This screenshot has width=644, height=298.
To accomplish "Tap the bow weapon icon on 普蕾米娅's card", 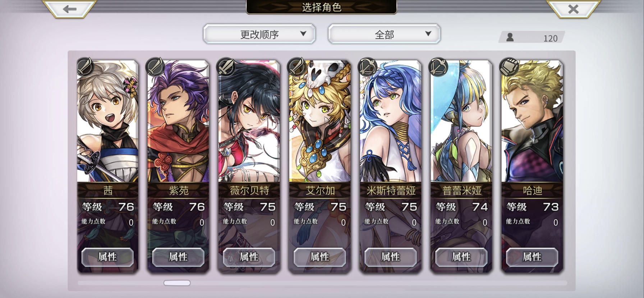I will click(x=438, y=67).
